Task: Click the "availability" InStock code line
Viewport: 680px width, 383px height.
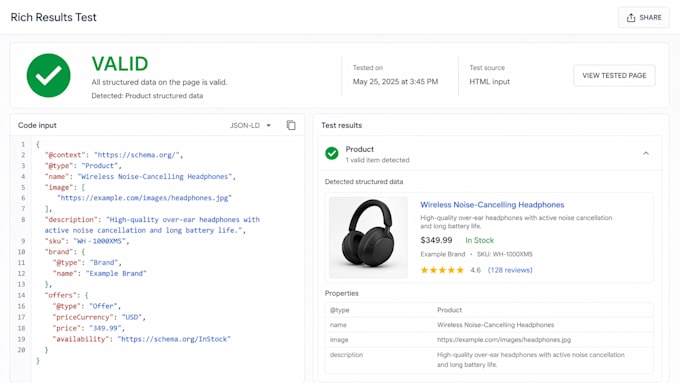Action: pos(141,339)
